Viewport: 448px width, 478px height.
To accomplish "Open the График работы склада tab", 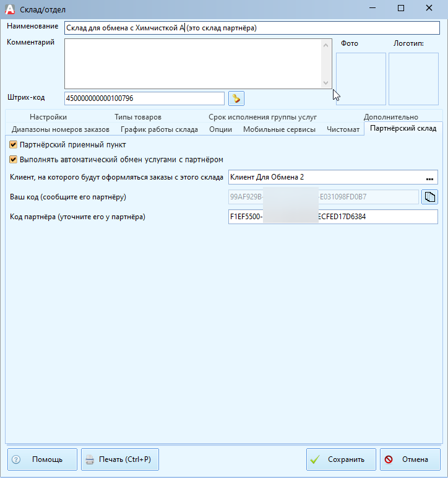I will click(x=159, y=129).
